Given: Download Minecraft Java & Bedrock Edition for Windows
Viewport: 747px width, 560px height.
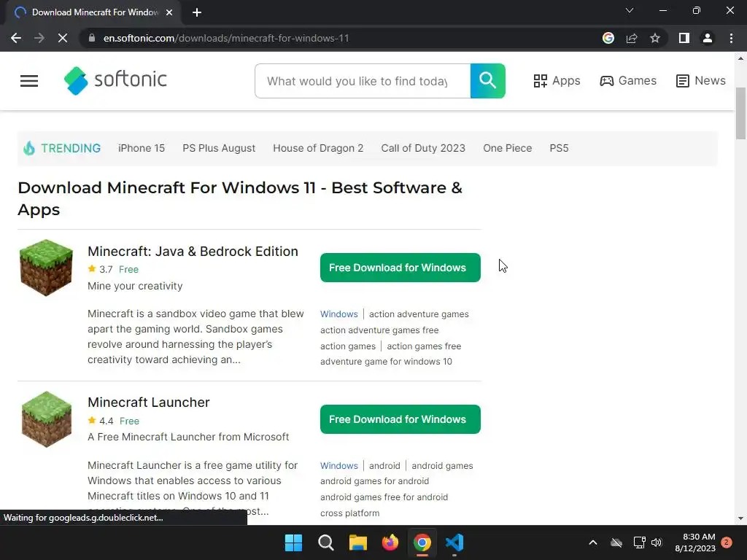Looking at the screenshot, I should pos(400,268).
